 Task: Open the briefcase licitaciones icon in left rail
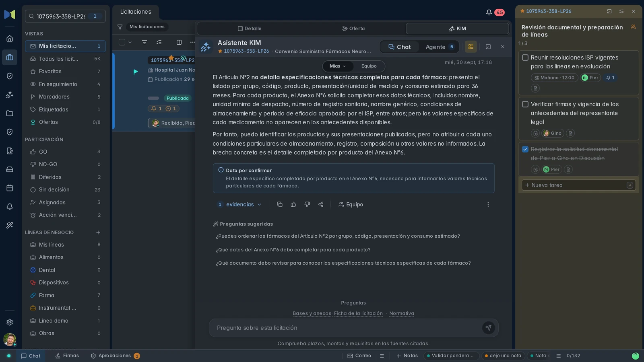[x=10, y=58]
